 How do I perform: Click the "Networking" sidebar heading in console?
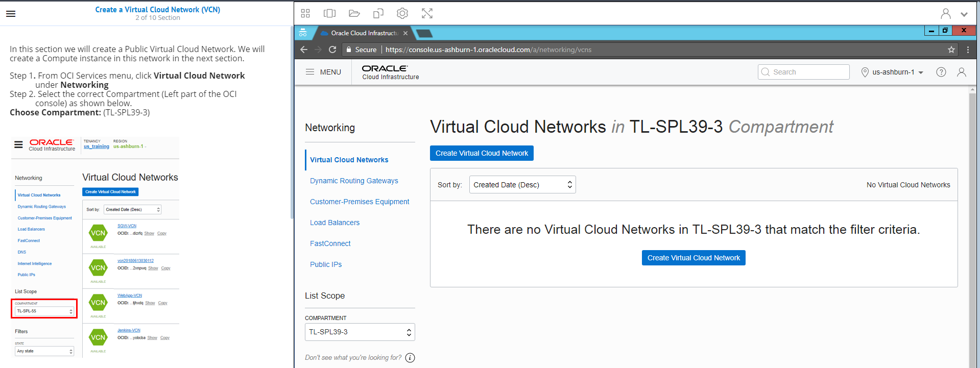(330, 128)
